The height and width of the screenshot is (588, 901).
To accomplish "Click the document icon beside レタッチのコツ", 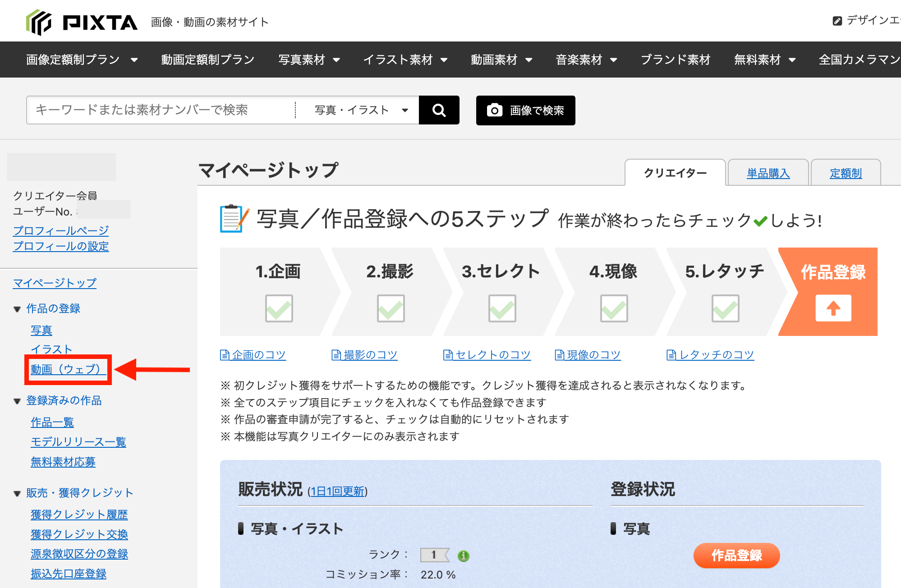I will [671, 355].
